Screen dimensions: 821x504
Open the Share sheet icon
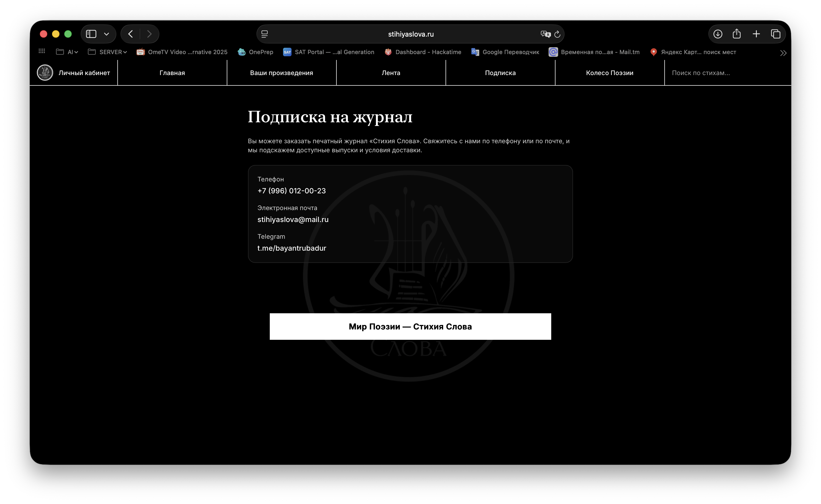[737, 34]
